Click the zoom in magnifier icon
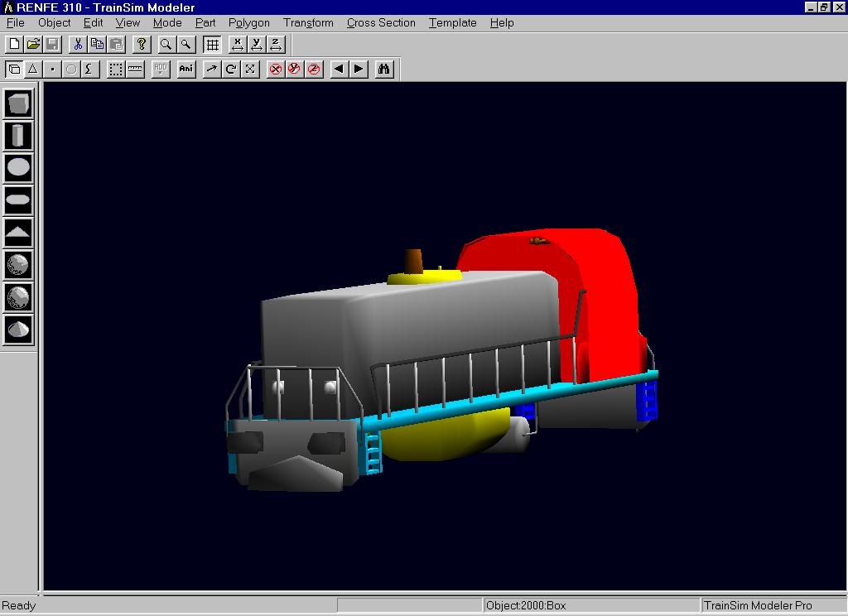This screenshot has height=616, width=848. 166,45
